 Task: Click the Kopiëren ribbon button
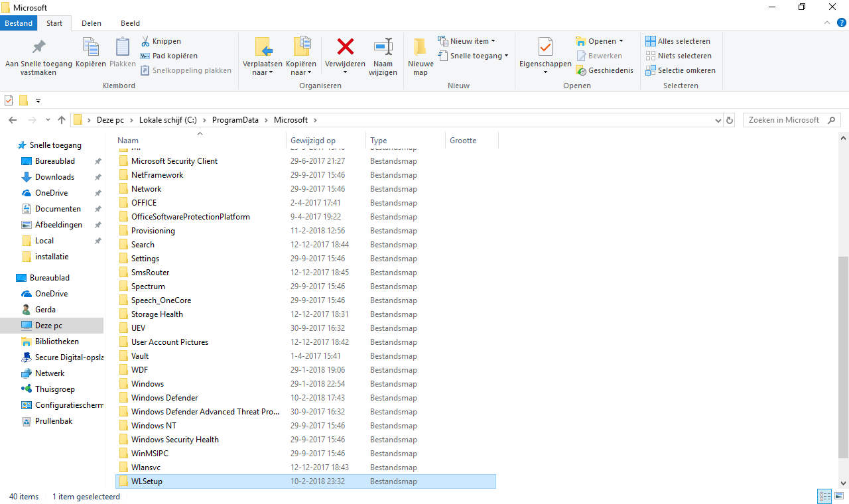pos(91,52)
